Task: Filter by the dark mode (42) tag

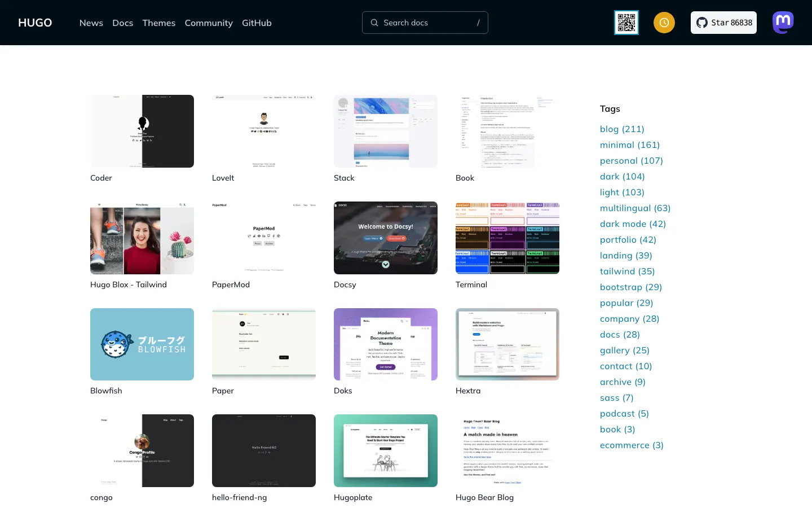Action: [633, 224]
